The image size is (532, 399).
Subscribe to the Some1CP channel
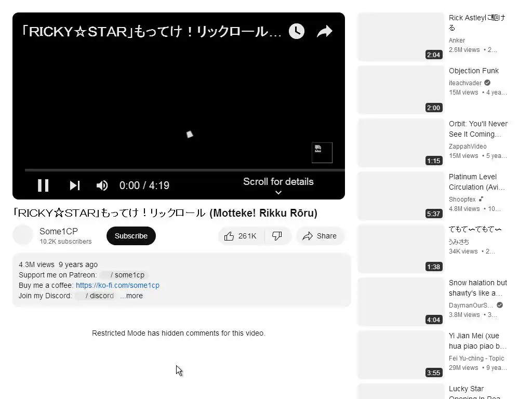coord(131,236)
